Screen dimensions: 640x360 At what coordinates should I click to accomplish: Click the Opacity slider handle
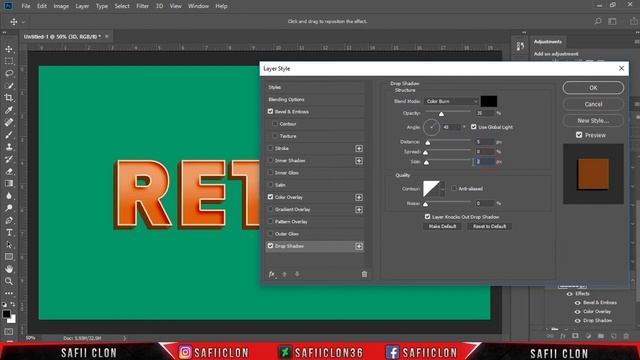[441, 114]
